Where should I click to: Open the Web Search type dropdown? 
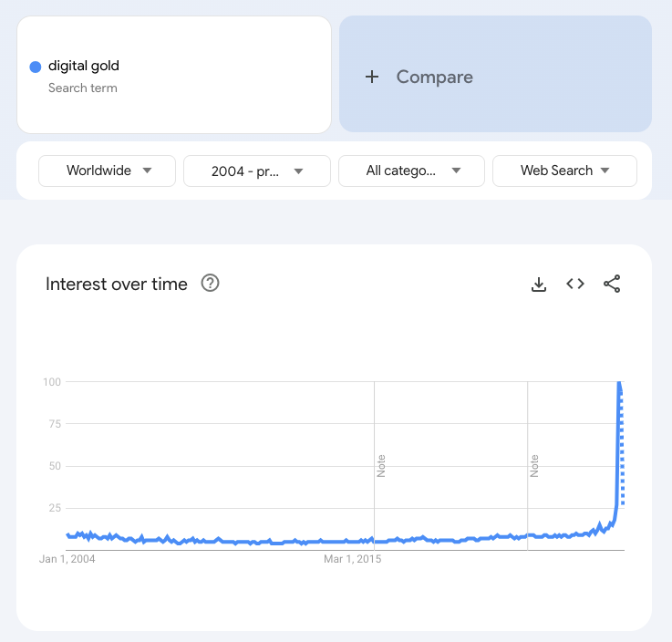[564, 171]
